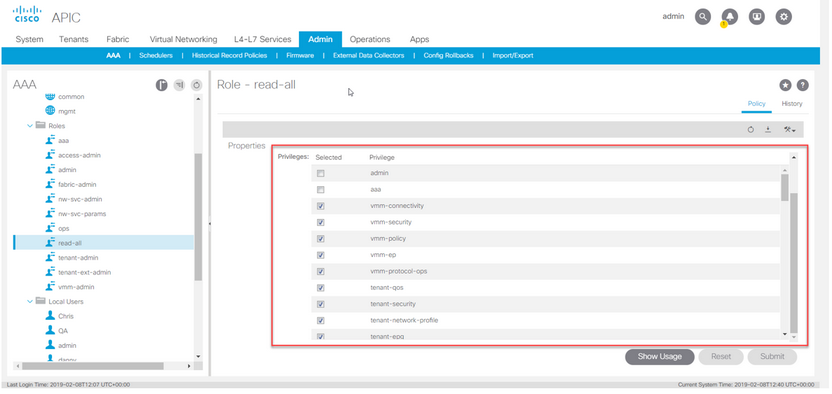
Task: Click the common tenant icon
Action: click(50, 97)
